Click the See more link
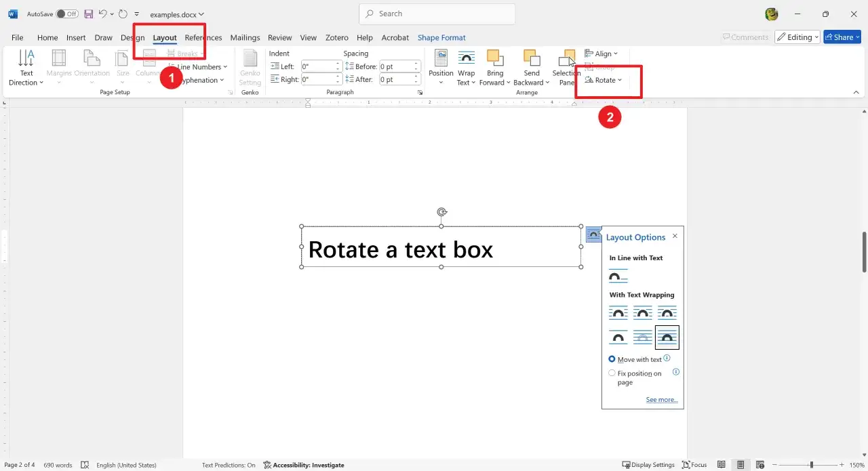Viewport: 868px width, 471px height. [662, 400]
